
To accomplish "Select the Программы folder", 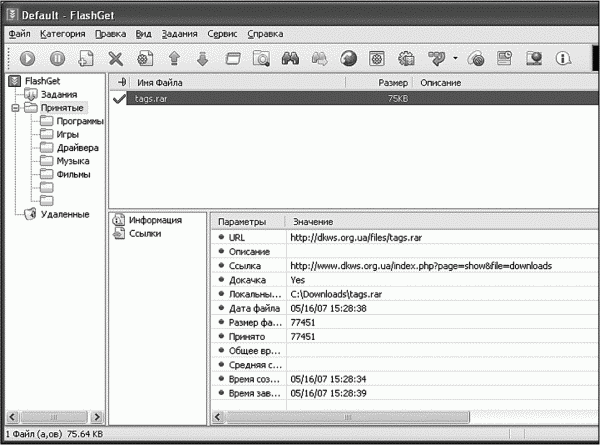I will (x=80, y=121).
